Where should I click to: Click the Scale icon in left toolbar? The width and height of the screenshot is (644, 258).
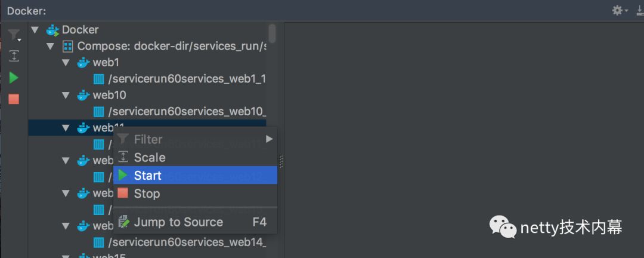pos(14,56)
